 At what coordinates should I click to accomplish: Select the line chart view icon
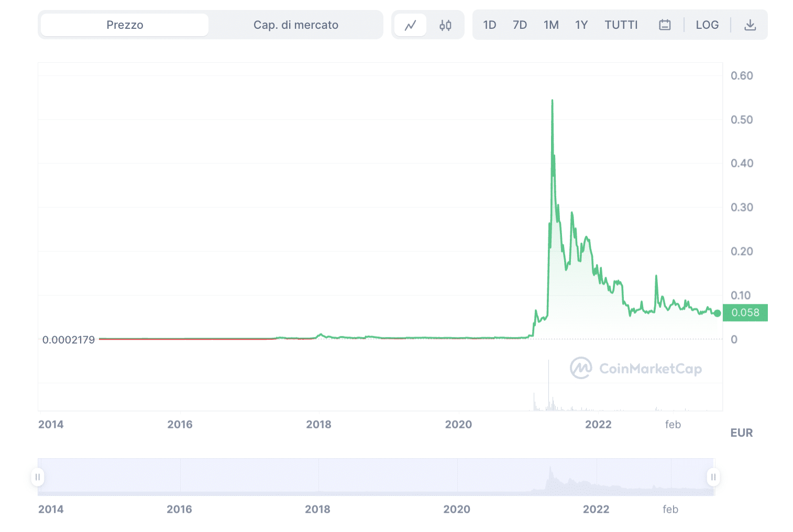tap(411, 24)
